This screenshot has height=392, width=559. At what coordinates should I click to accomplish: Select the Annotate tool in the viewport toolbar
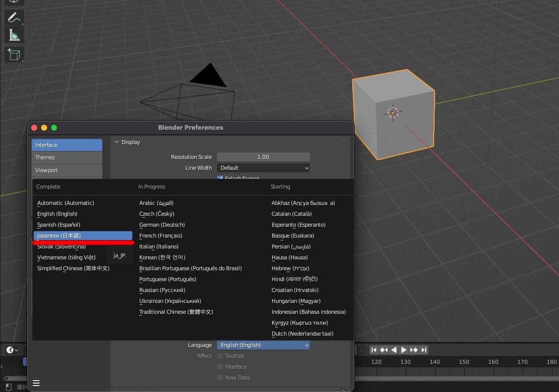tap(14, 18)
